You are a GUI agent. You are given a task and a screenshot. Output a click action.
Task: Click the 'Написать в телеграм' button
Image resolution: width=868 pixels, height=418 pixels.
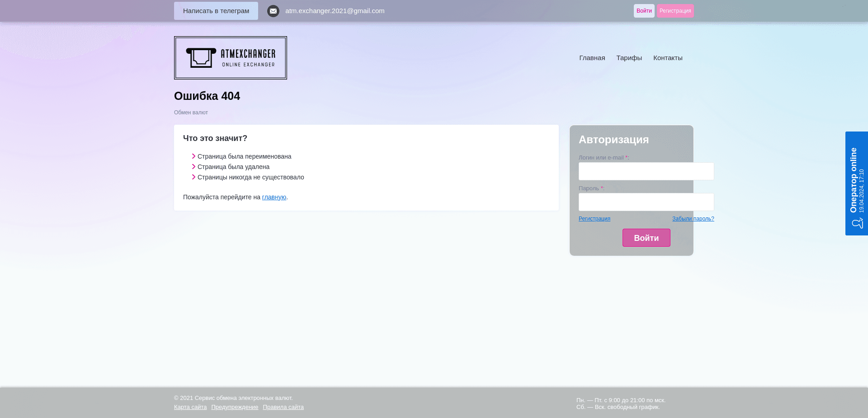coord(216,10)
